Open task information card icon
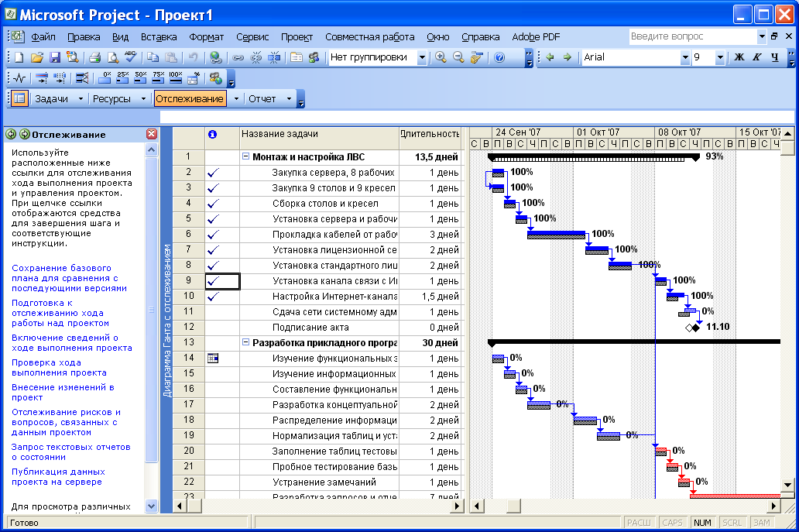This screenshot has height=532, width=799. coord(297,57)
